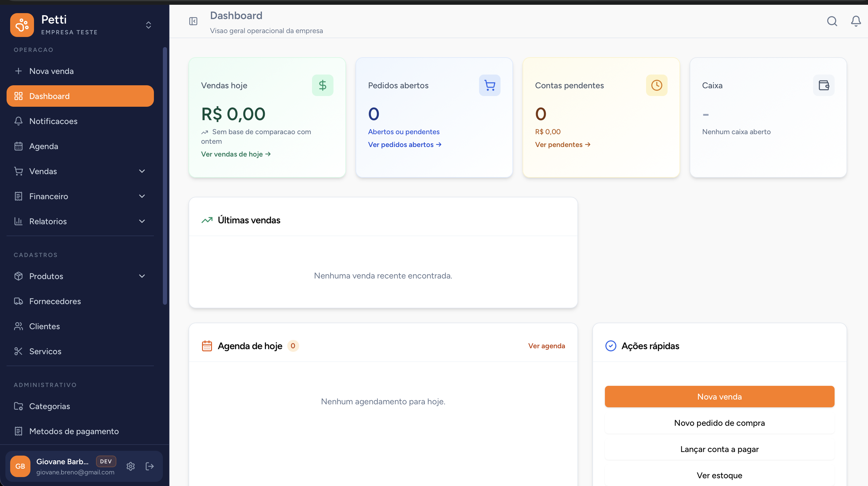Click the Notificacoes bell icon in sidebar
This screenshot has height=486, width=868.
click(x=18, y=121)
